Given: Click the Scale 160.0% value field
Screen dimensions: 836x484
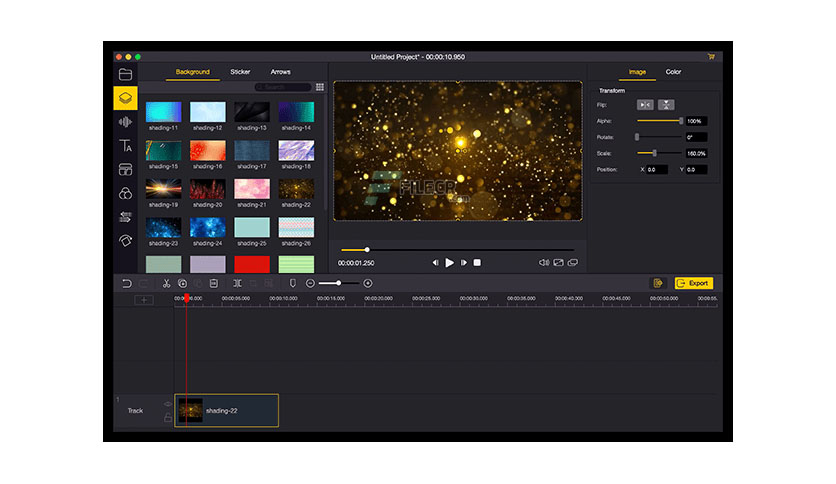Looking at the screenshot, I should coord(696,154).
